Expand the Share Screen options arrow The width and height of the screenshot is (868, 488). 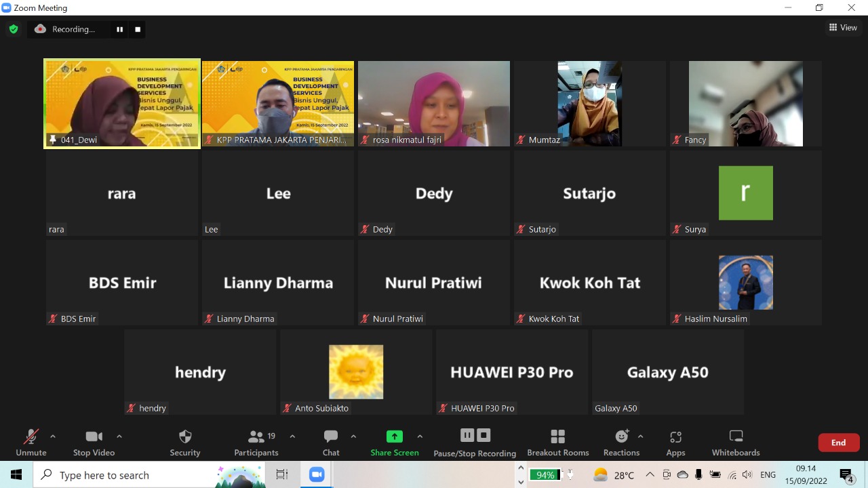coord(420,436)
